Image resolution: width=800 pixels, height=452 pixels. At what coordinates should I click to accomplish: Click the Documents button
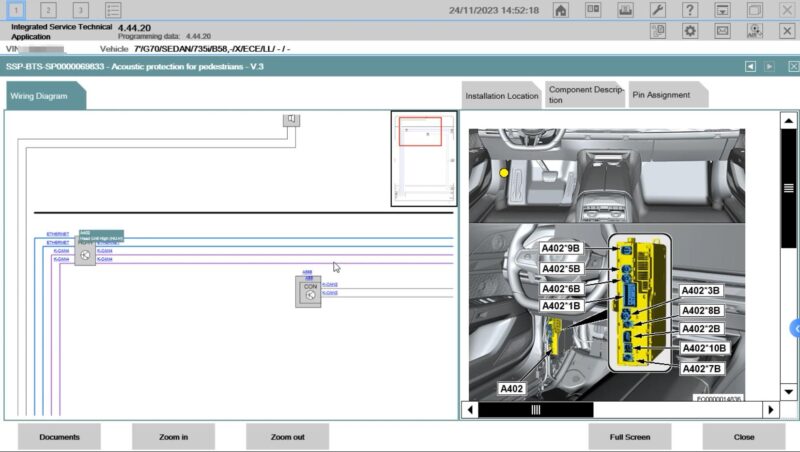pos(59,437)
